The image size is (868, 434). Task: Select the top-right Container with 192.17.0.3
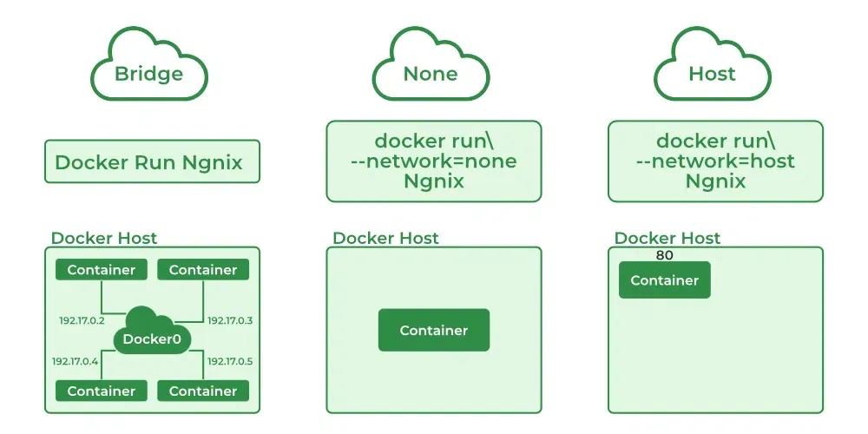click(x=203, y=270)
